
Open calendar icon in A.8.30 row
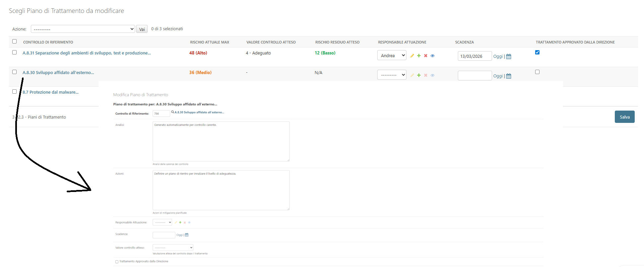(508, 76)
